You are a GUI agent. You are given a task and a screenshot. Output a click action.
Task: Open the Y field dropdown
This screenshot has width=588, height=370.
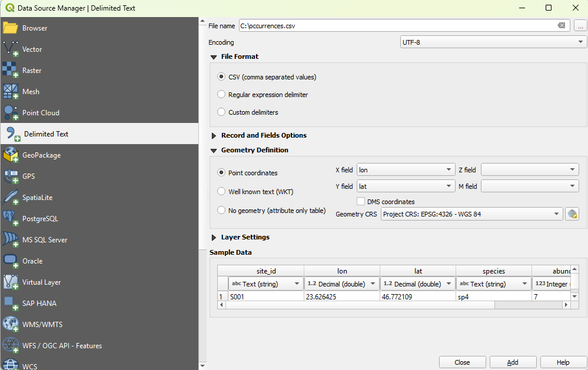406,186
